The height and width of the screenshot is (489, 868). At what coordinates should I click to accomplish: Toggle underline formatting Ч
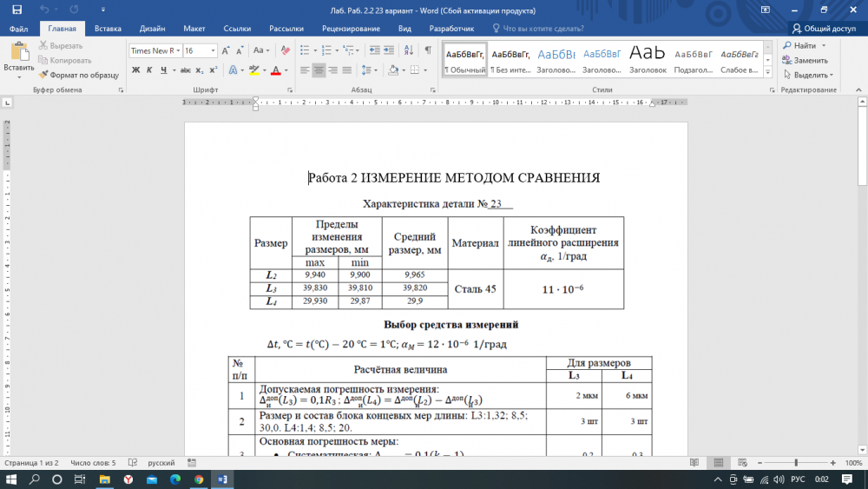163,70
